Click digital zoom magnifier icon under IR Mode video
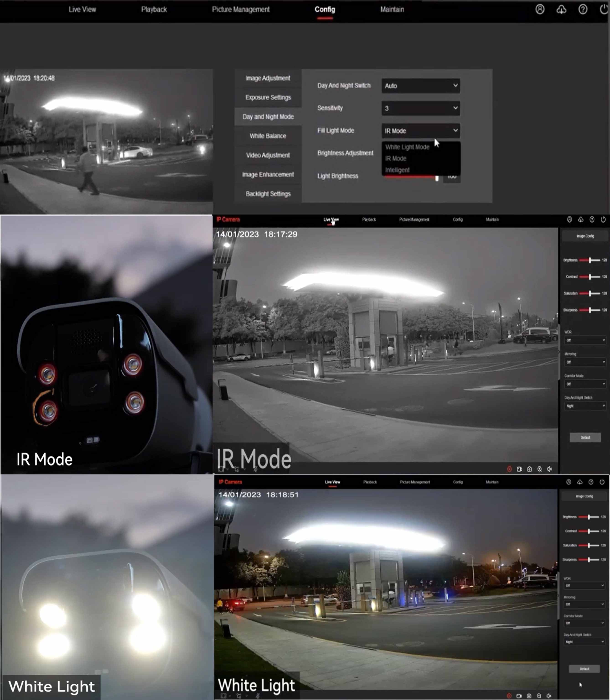This screenshot has width=610, height=700. [x=540, y=469]
